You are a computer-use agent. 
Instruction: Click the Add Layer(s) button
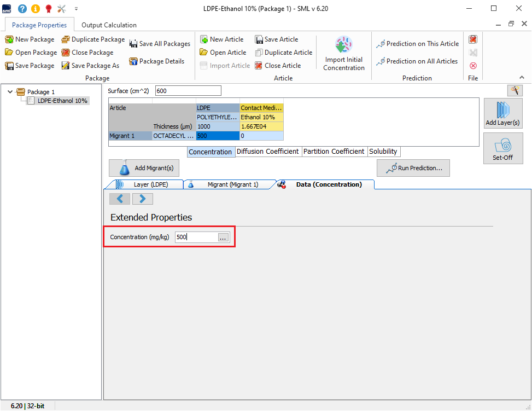pos(502,113)
